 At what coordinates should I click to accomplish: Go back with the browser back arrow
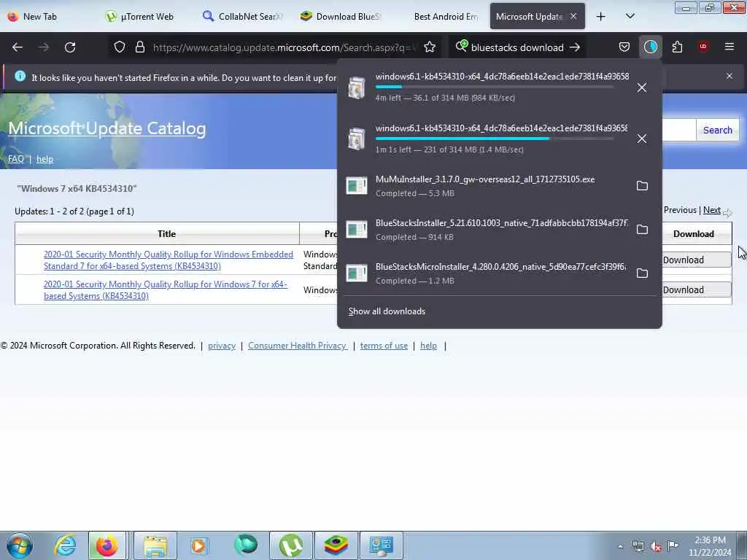18,47
